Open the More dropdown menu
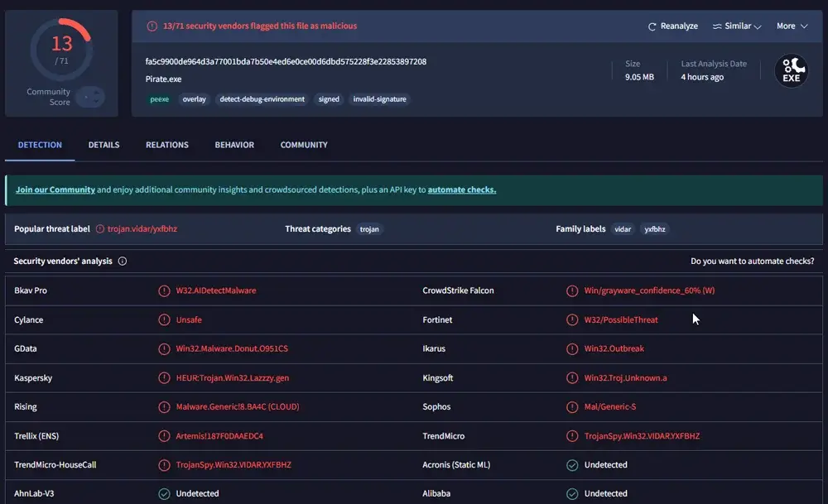The image size is (828, 504). click(792, 26)
